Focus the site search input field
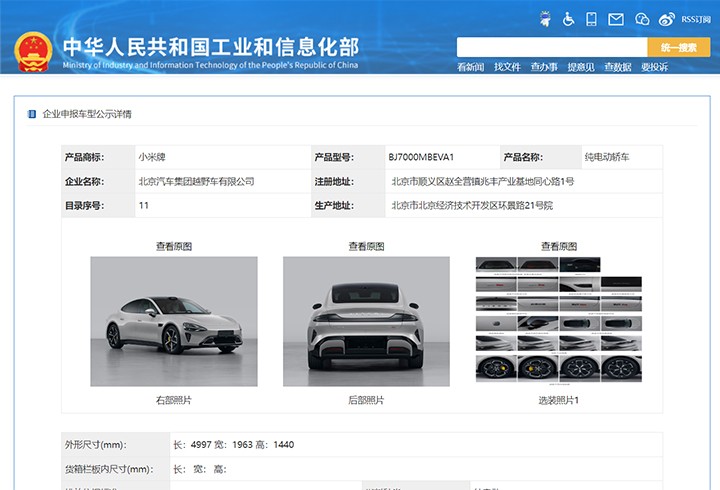The height and width of the screenshot is (490, 720). 552,47
